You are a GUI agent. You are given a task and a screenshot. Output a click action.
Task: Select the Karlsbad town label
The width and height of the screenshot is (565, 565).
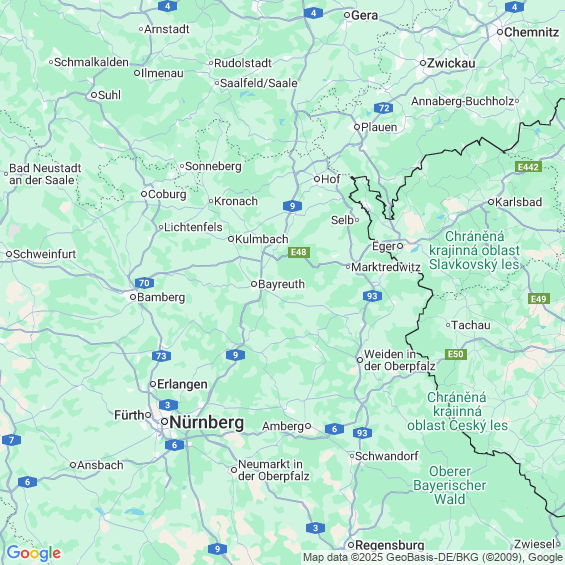(519, 202)
